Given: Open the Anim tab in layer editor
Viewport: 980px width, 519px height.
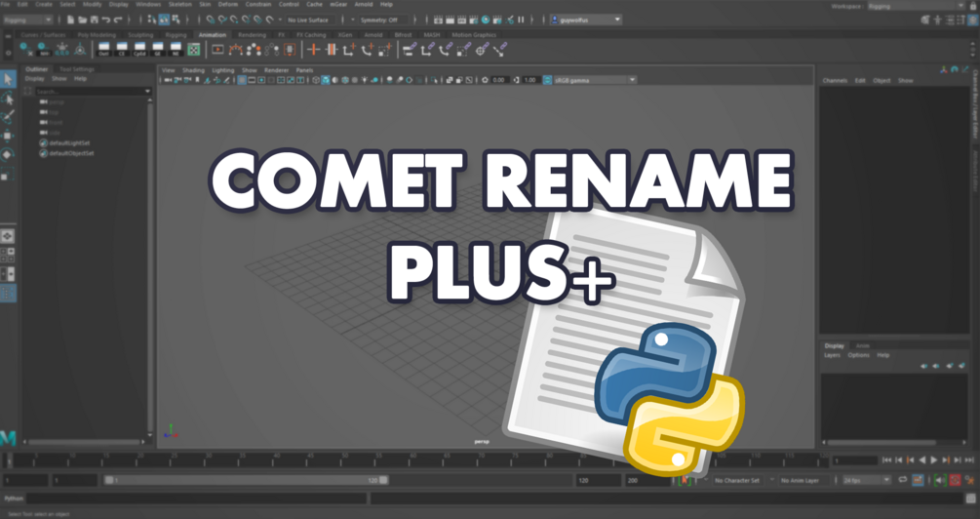Looking at the screenshot, I should 863,345.
